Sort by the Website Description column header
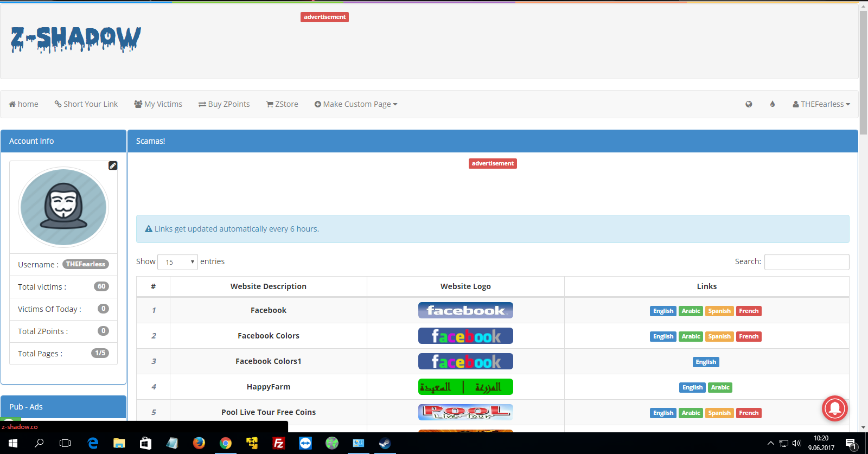 coord(269,286)
